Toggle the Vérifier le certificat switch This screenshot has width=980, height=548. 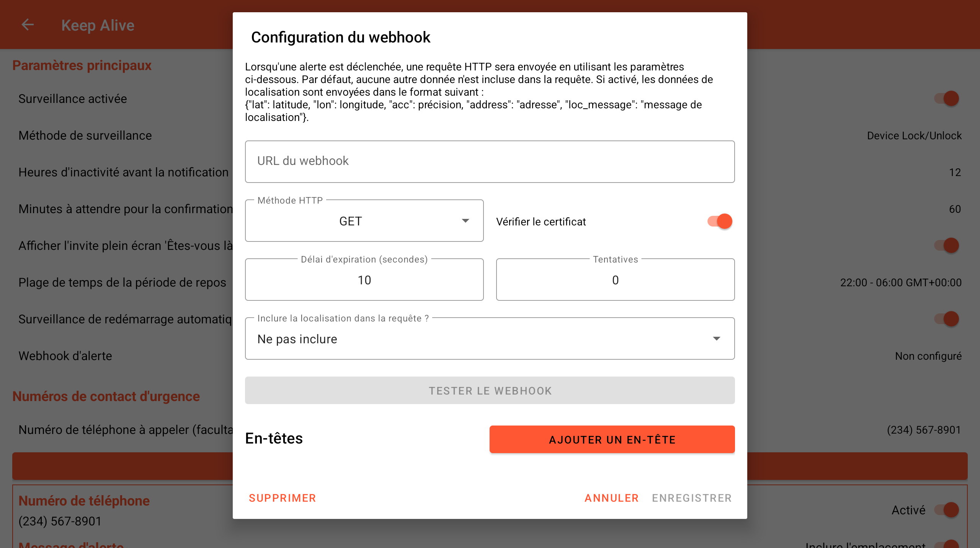tap(720, 221)
